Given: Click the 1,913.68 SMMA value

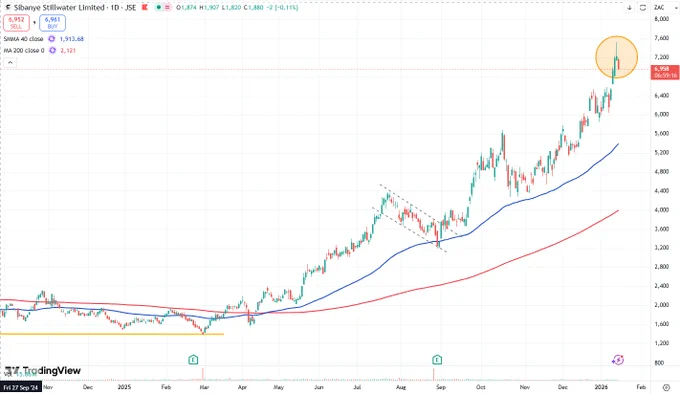Looking at the screenshot, I should (72, 39).
